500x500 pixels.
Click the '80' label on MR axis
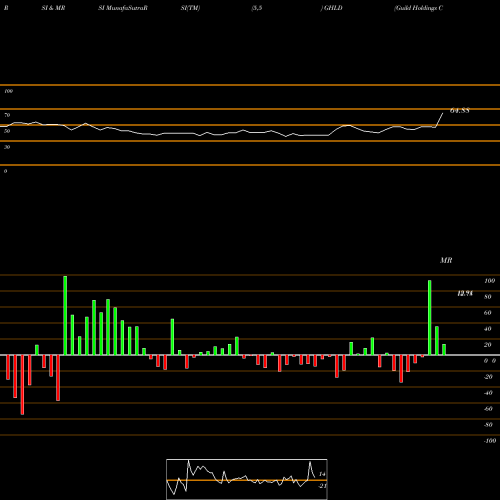point(488,297)
